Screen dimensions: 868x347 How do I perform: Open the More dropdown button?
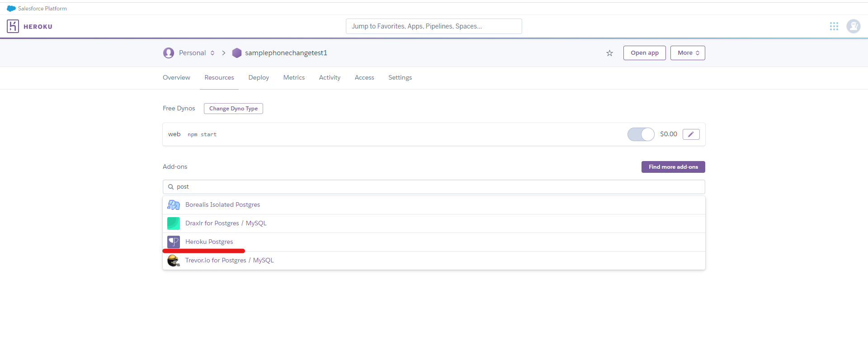(688, 53)
